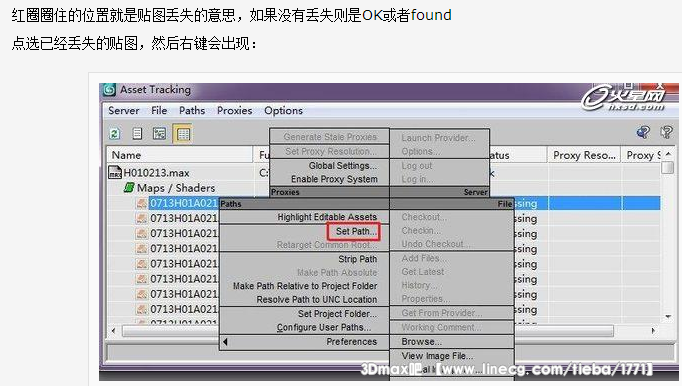The image size is (682, 386).
Task: Open the Paths menu
Action: [x=192, y=111]
